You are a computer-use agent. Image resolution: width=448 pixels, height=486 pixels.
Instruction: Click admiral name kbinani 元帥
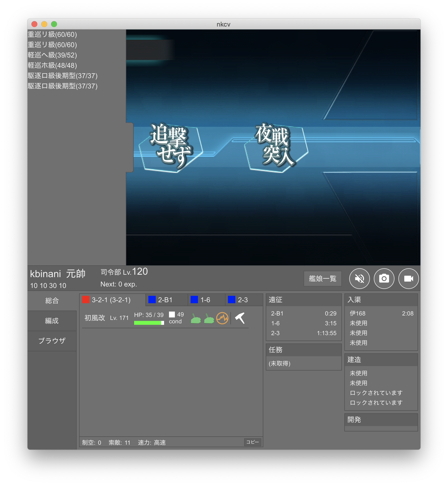click(x=57, y=273)
